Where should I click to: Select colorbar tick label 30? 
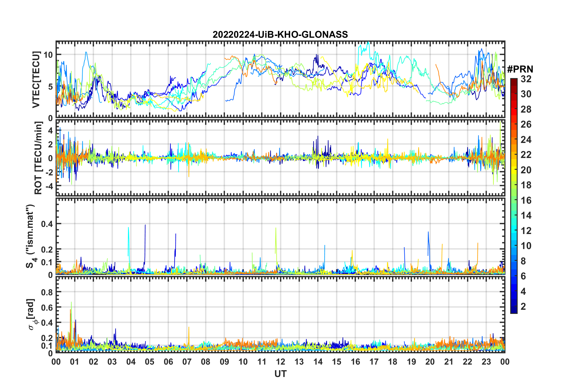(526, 94)
